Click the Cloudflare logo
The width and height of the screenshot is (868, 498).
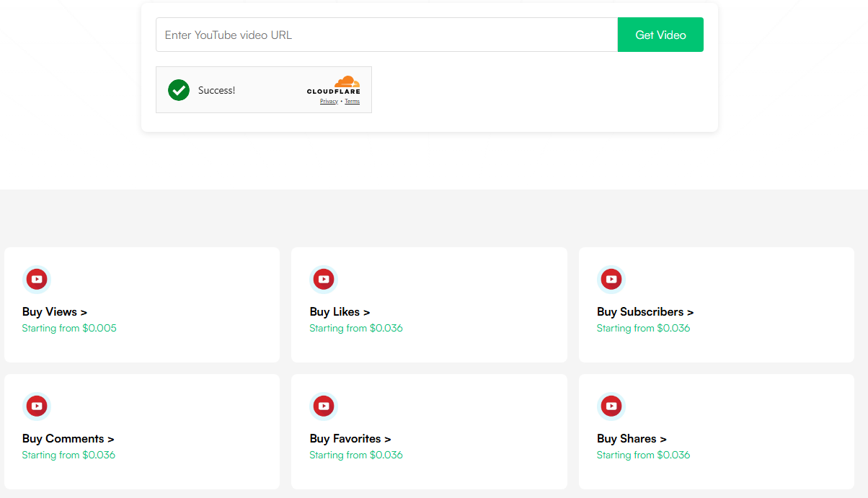point(334,85)
